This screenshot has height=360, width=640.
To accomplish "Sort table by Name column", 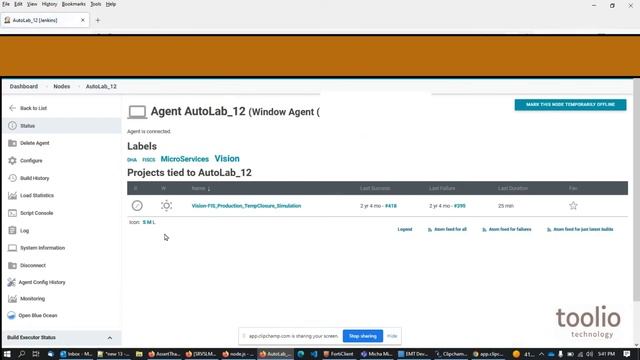I will (x=200, y=189).
